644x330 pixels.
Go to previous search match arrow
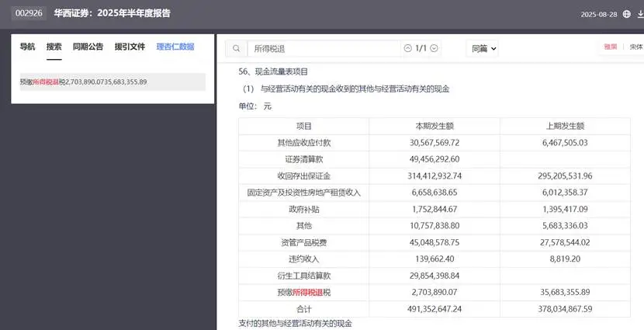coord(407,48)
